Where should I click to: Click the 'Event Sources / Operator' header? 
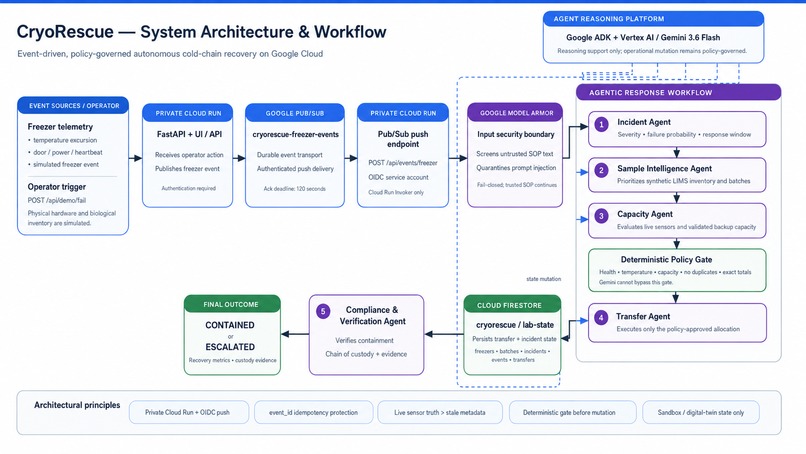74,105
